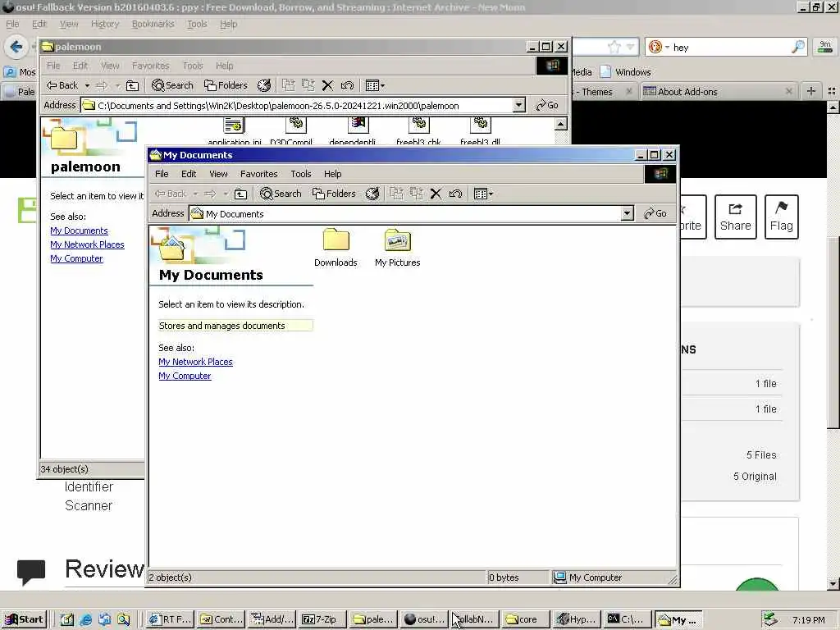The height and width of the screenshot is (630, 840).
Task: Open Folders pane in My Documents window
Action: tap(334, 194)
